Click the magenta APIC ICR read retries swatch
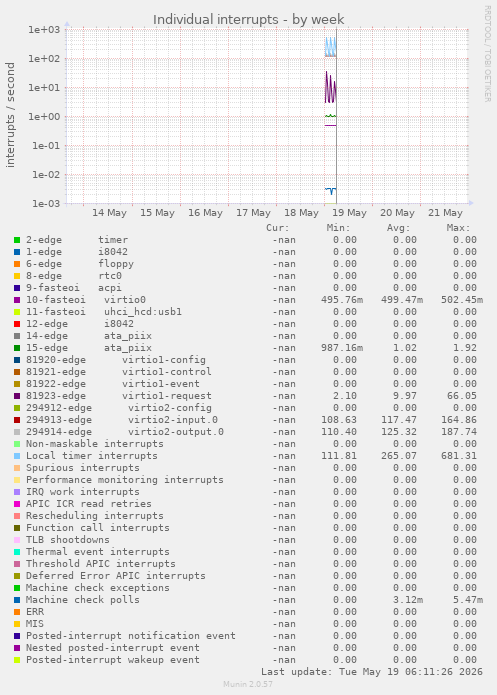 coord(17,504)
